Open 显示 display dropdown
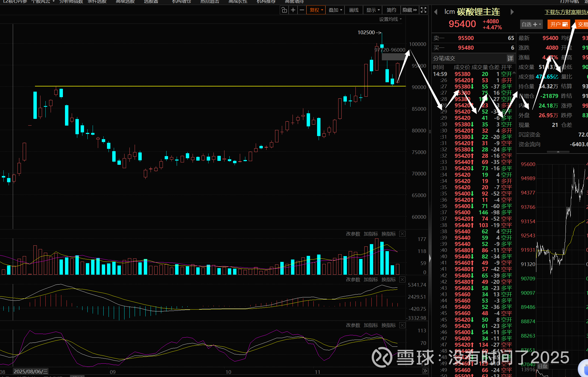The image size is (588, 377). coord(373,10)
